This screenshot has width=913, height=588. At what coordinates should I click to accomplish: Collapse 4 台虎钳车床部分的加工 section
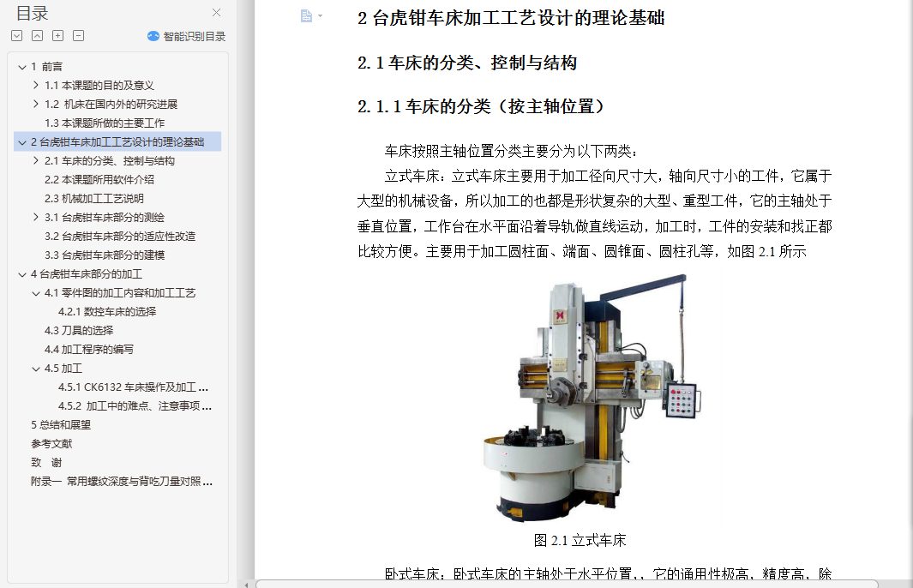point(22,274)
